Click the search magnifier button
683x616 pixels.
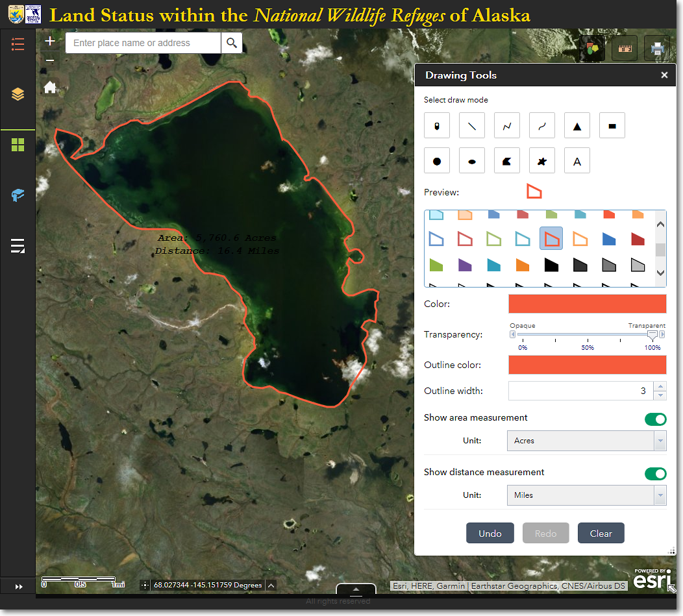click(231, 43)
